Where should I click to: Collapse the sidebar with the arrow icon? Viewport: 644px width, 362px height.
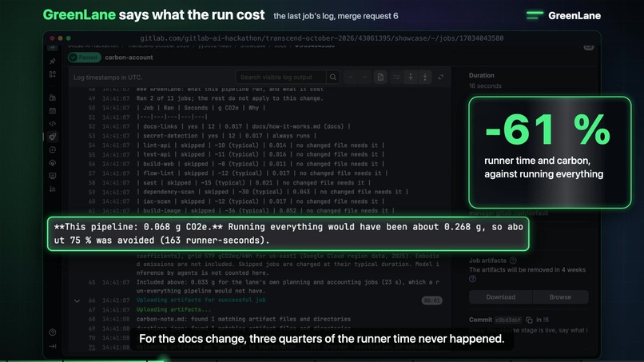click(53, 346)
